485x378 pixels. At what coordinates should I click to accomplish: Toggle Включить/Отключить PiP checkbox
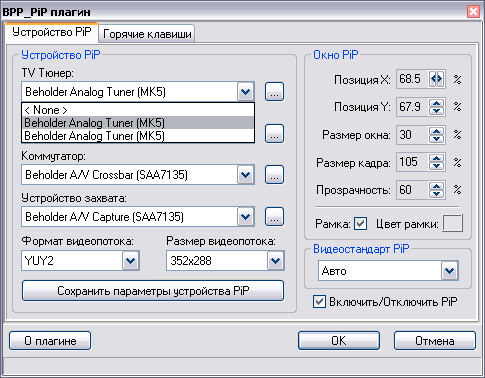(319, 302)
